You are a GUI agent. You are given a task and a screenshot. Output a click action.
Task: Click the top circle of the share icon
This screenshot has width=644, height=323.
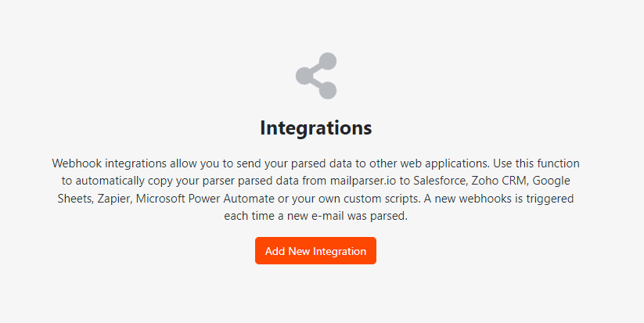click(x=328, y=62)
